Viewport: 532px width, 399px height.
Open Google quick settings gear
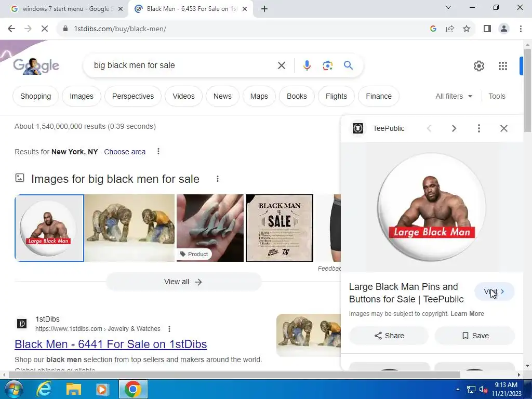pyautogui.click(x=478, y=66)
